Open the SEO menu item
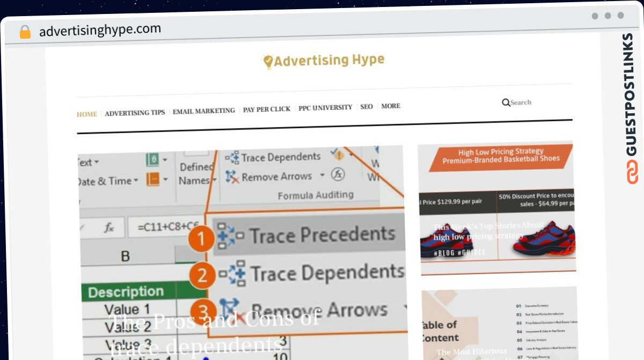The image size is (644, 360). [x=367, y=107]
